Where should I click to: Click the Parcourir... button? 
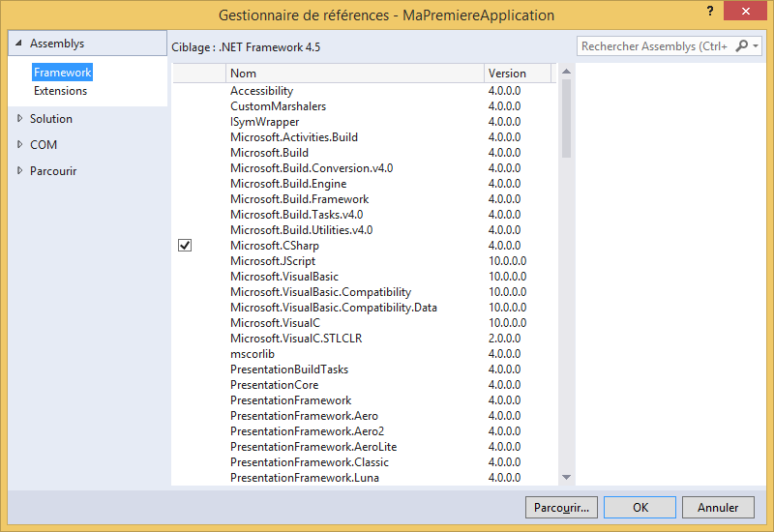561,507
